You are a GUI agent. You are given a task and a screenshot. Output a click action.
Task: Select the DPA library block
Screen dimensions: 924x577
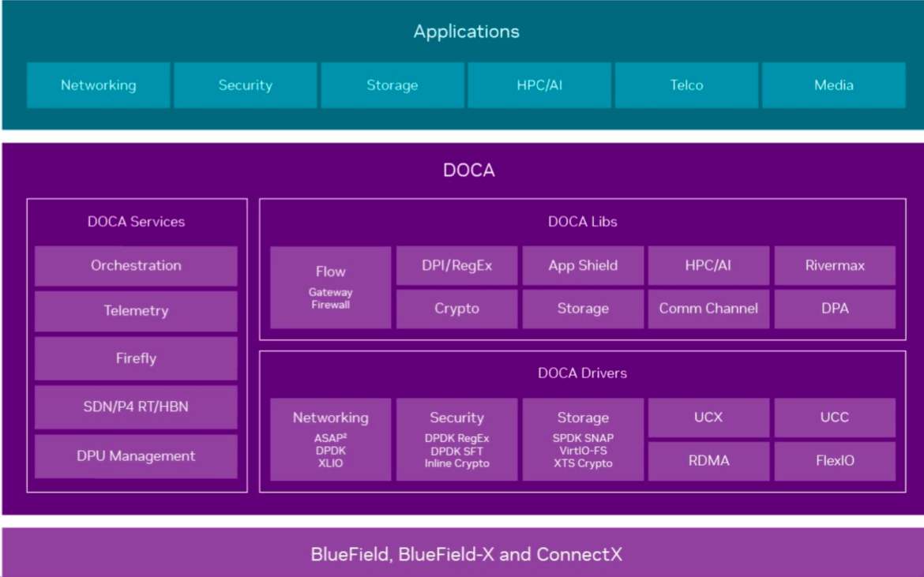click(835, 309)
